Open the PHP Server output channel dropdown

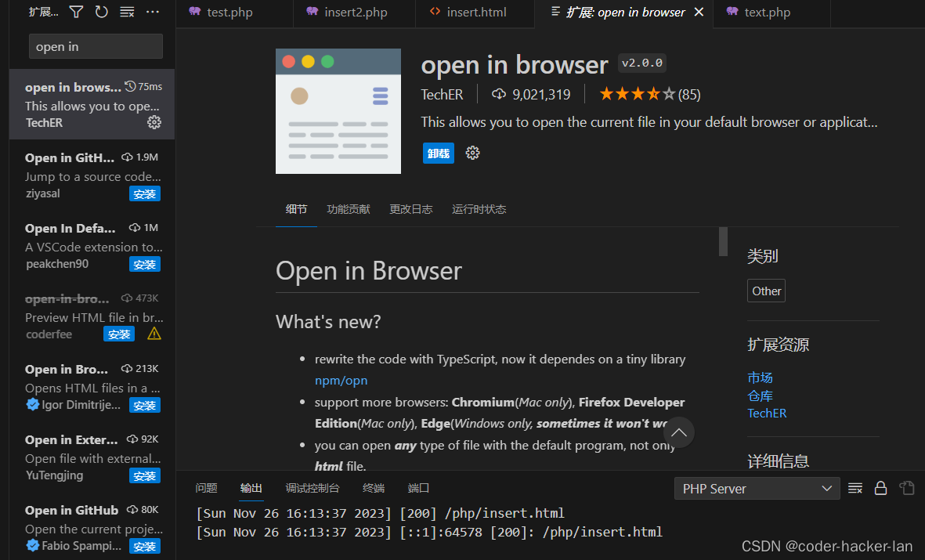[756, 488]
